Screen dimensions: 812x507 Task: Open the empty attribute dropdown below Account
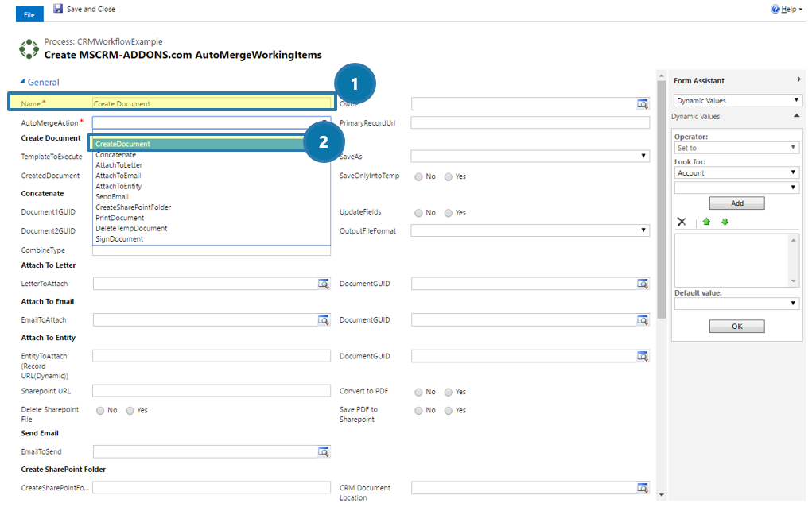pos(737,188)
